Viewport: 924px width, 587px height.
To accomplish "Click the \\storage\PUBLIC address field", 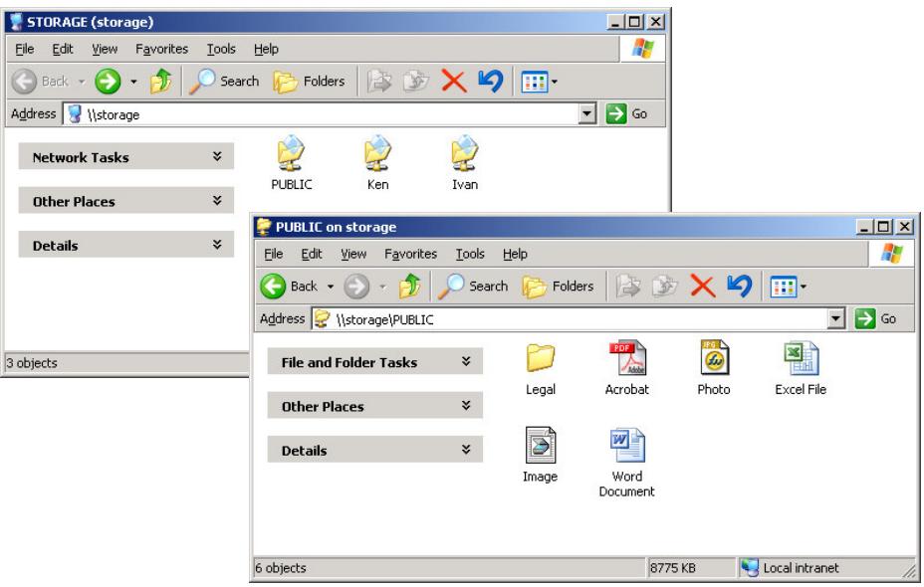I will pyautogui.click(x=577, y=319).
